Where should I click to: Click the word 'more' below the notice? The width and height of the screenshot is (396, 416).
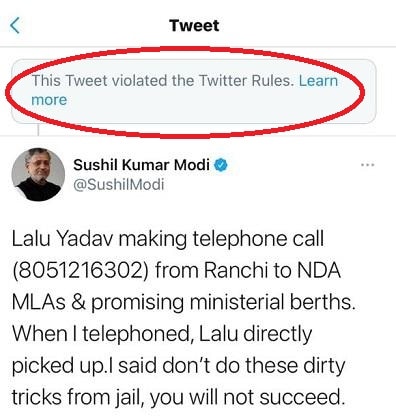(x=49, y=100)
